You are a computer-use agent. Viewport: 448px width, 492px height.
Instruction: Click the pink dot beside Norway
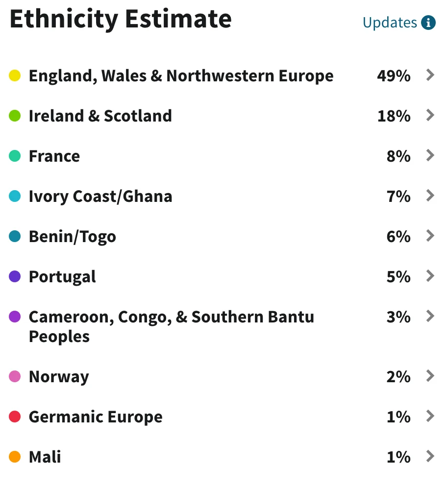pos(15,375)
